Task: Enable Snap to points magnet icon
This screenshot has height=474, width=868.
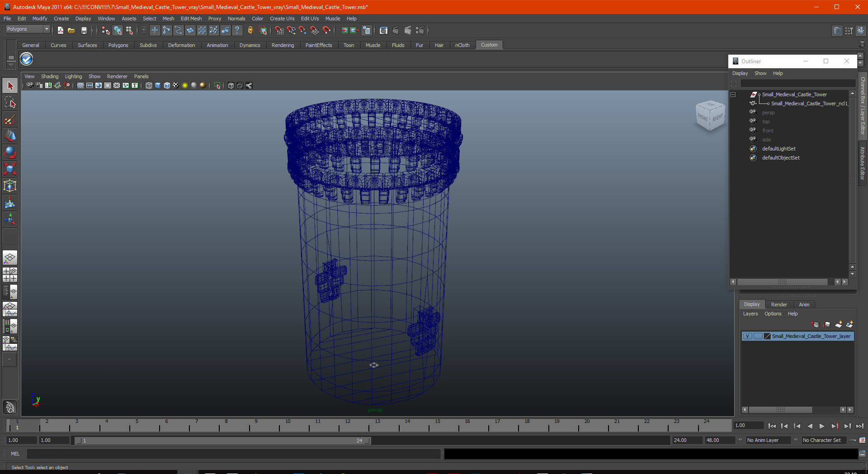Action: tap(302, 30)
